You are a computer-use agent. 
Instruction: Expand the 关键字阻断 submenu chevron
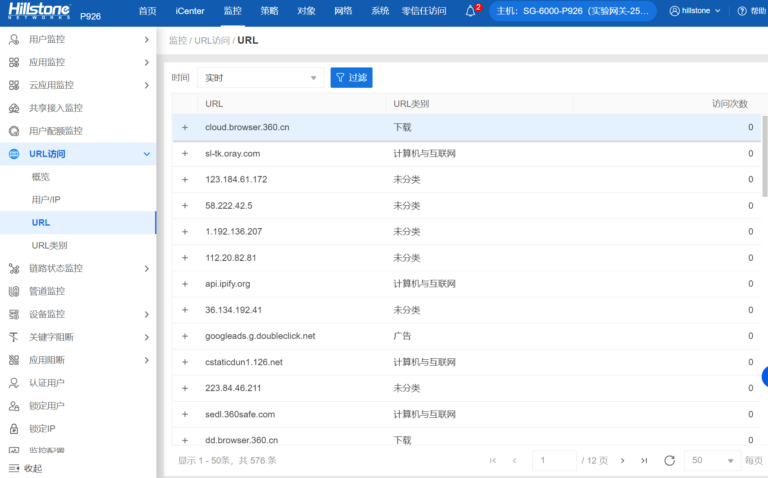(146, 337)
